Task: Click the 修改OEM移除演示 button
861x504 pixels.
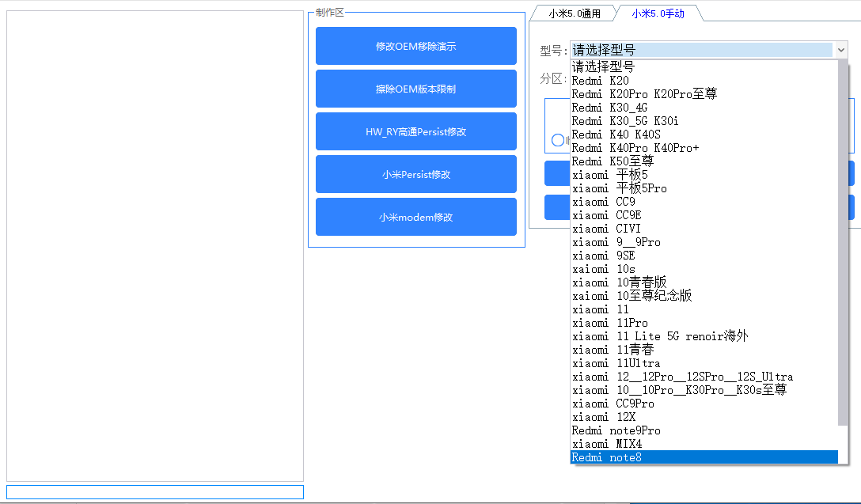Action: tap(415, 46)
